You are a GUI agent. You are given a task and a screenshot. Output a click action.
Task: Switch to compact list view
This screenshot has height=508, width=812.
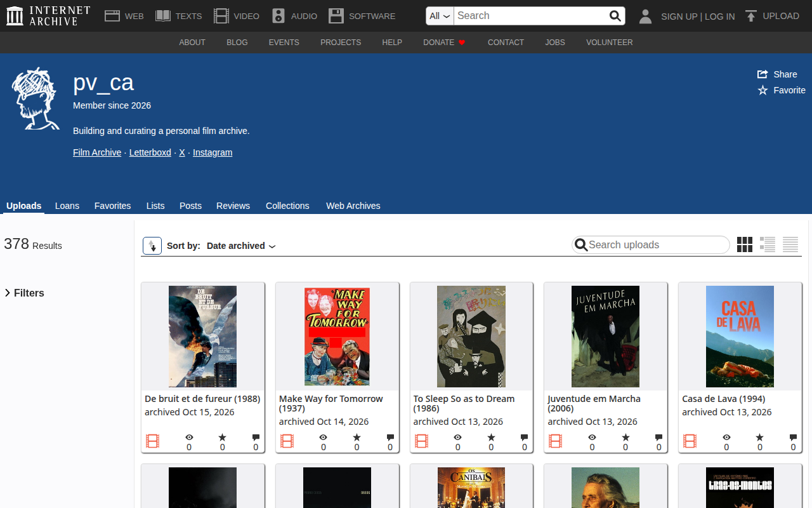tap(790, 244)
